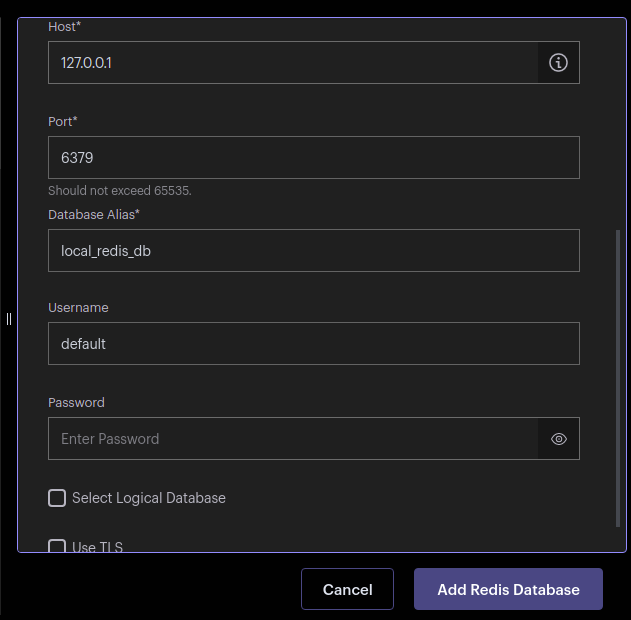Click the panel resize handle at left edge
Screen dimensions: 631x620
click(9, 319)
